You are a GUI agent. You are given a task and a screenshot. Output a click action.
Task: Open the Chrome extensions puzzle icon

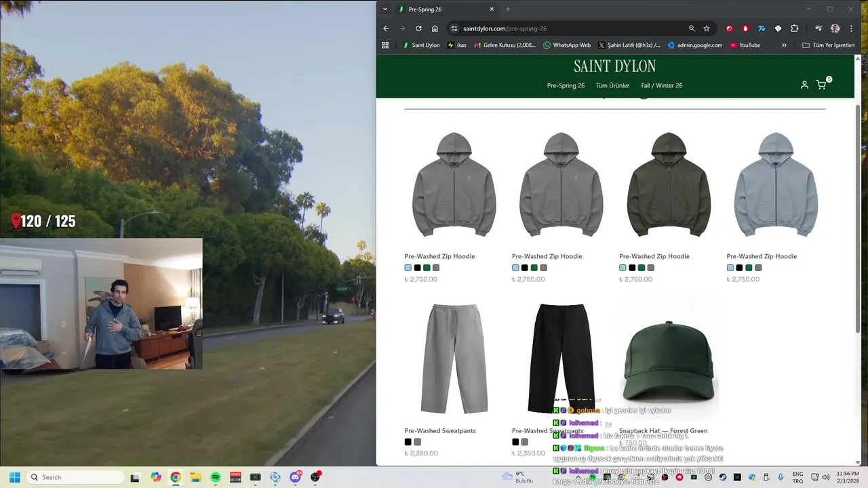(x=795, y=28)
